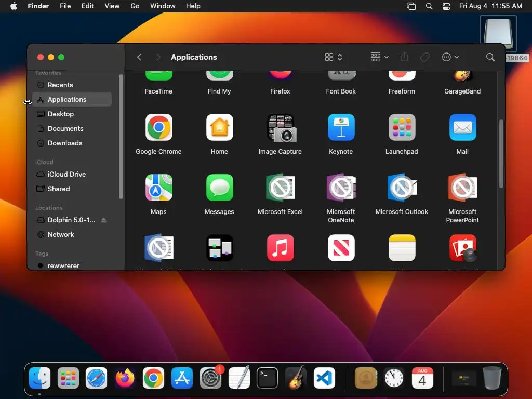Open the Action ellipsis dropdown menu
Image resolution: width=532 pixels, height=399 pixels.
click(450, 57)
